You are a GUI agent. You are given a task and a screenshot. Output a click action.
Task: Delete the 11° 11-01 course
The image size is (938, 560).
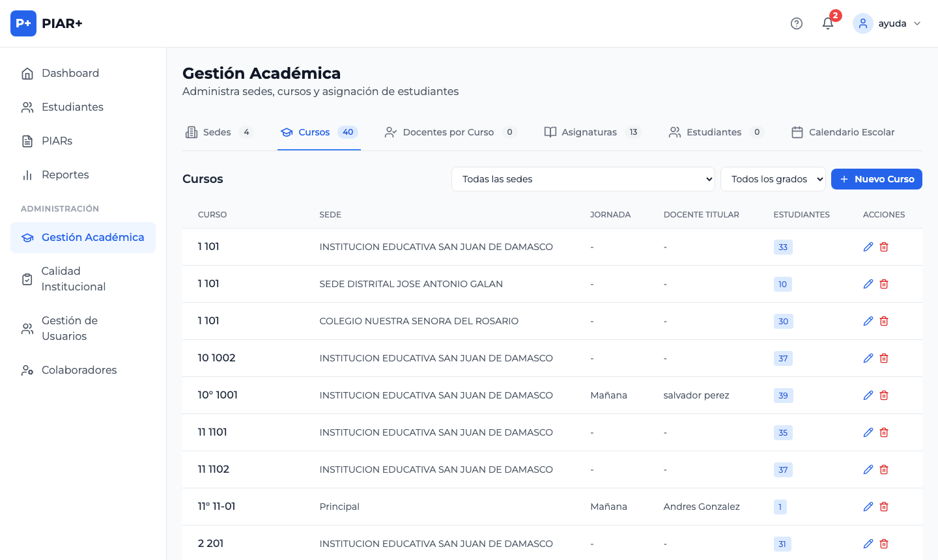[884, 507]
